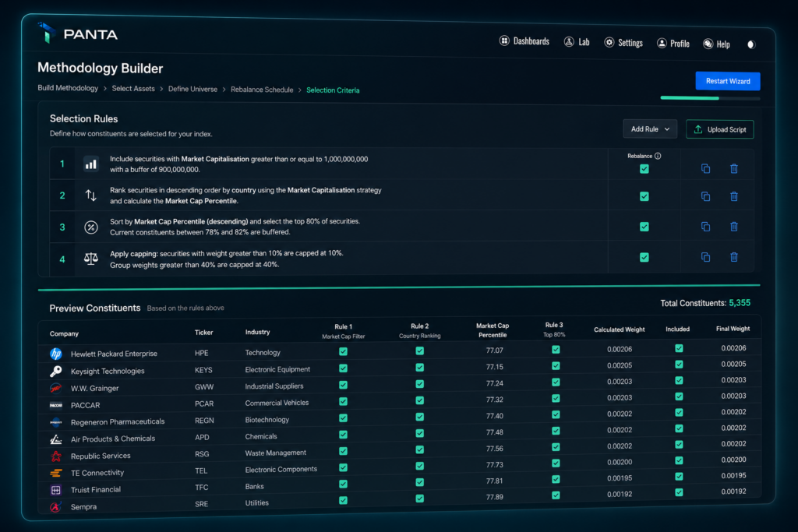Click the rule 2 ranking arrows icon
Viewport: 798px width, 532px height.
[x=90, y=196]
